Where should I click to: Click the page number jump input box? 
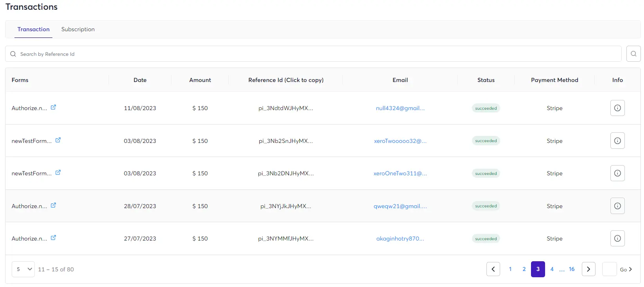pyautogui.click(x=609, y=269)
